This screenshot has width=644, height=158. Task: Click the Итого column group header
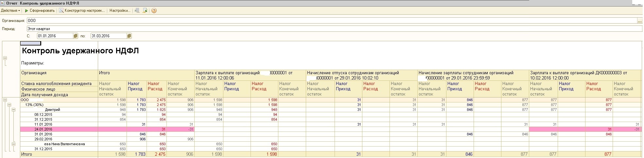pyautogui.click(x=146, y=75)
